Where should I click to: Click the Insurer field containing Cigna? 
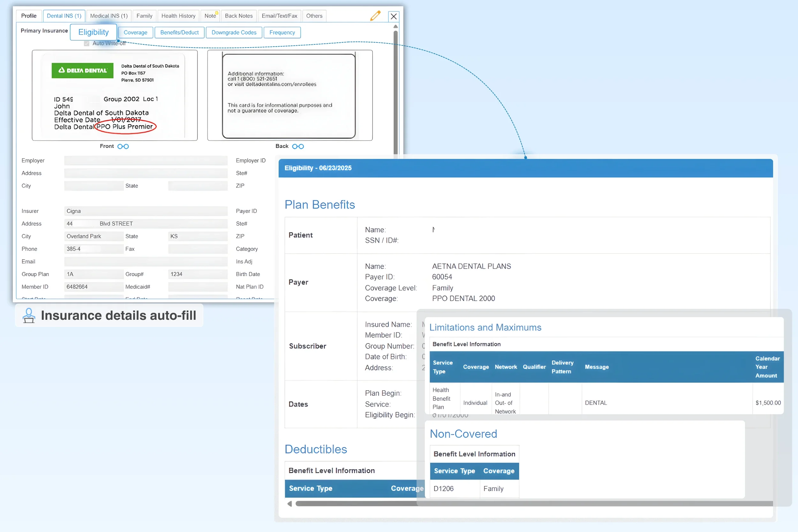click(x=146, y=211)
